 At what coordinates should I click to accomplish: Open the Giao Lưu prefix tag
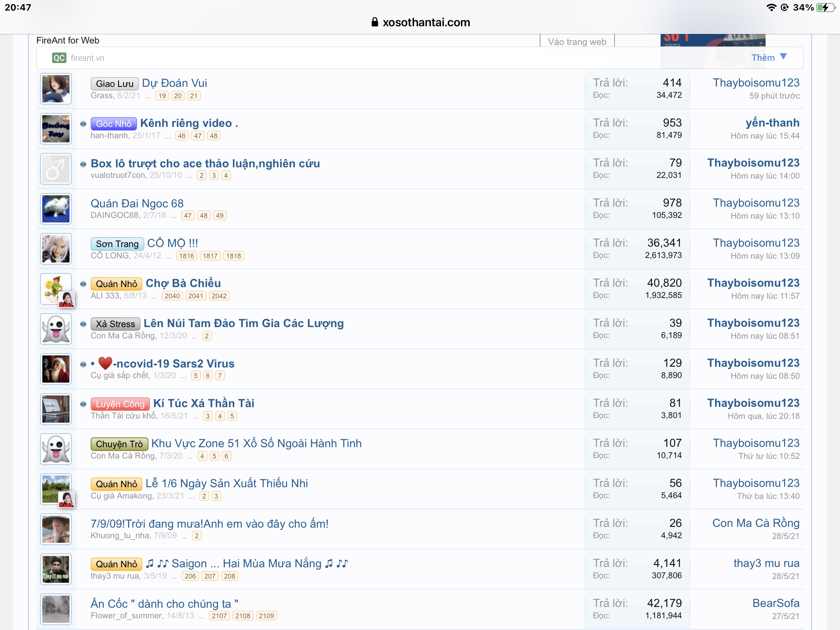pos(114,83)
